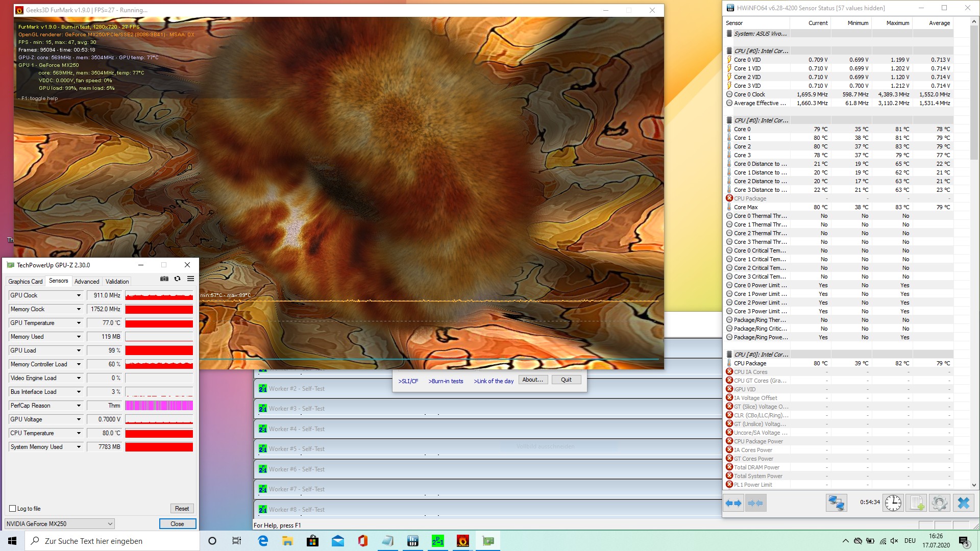This screenshot has width=980, height=551.
Task: Click the Quit button in FurMark
Action: click(566, 380)
